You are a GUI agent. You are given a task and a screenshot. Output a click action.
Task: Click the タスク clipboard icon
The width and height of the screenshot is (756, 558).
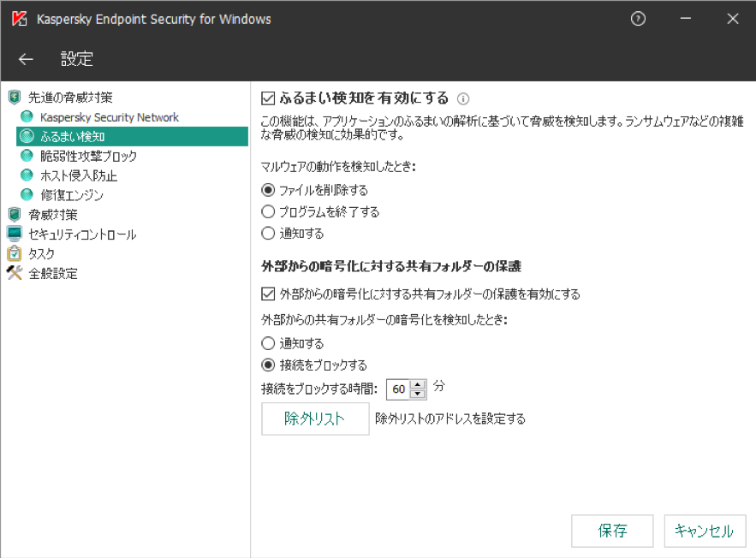tap(15, 253)
